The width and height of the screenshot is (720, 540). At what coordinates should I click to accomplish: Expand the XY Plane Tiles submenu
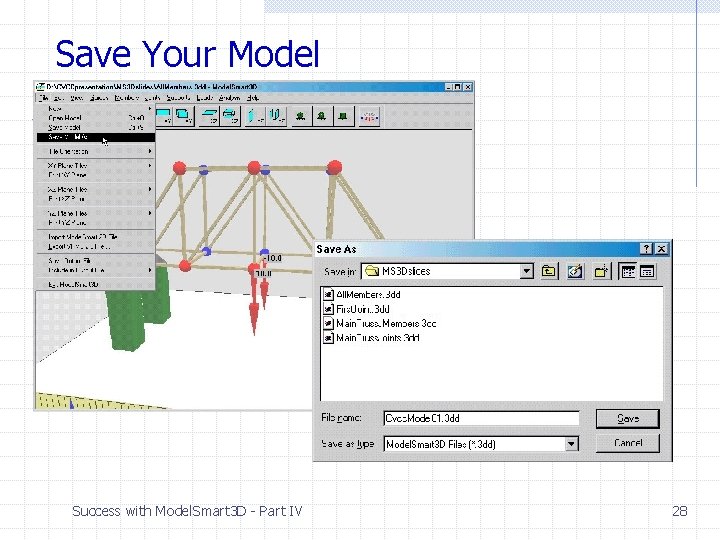(95, 165)
